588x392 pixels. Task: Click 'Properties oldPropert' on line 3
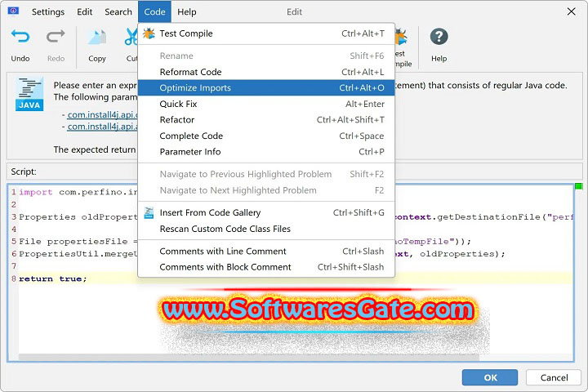[x=78, y=216]
